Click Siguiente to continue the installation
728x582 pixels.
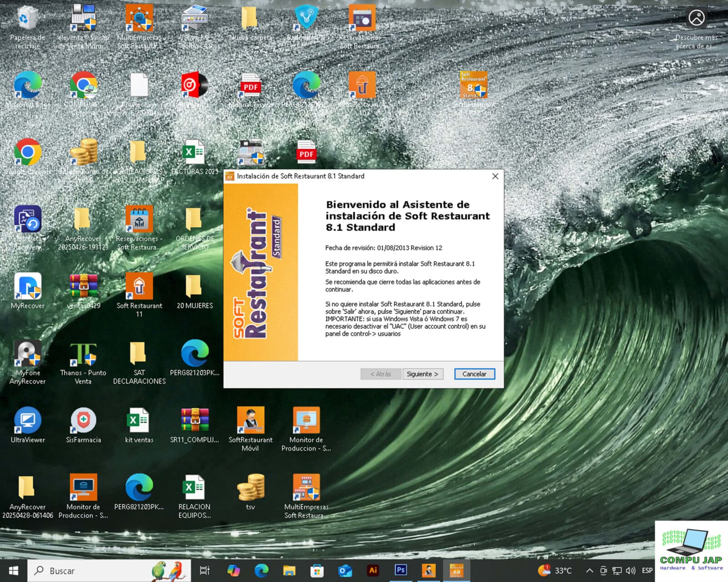coord(423,374)
